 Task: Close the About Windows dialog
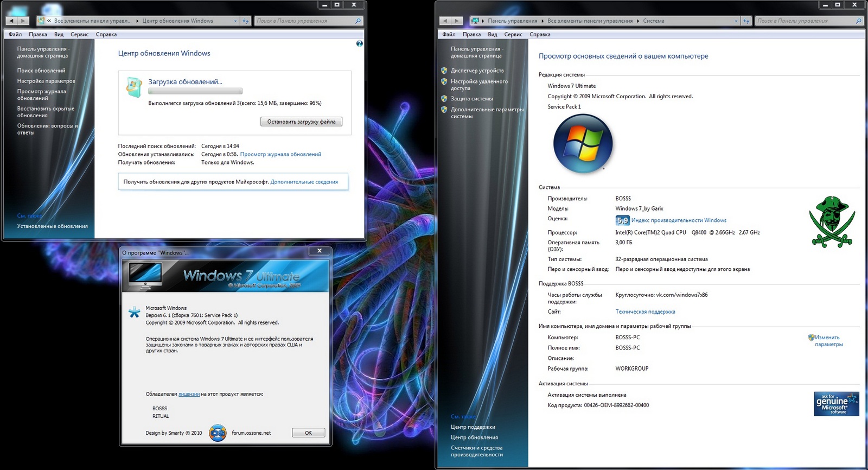pyautogui.click(x=320, y=251)
